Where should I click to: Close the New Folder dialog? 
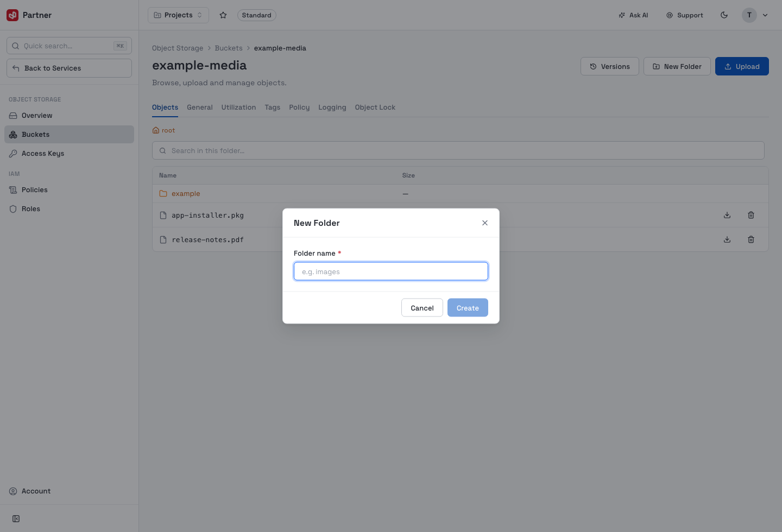click(485, 223)
